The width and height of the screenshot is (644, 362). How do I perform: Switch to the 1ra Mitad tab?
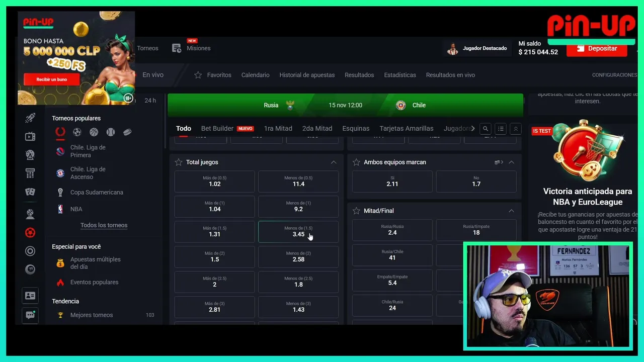pyautogui.click(x=278, y=129)
